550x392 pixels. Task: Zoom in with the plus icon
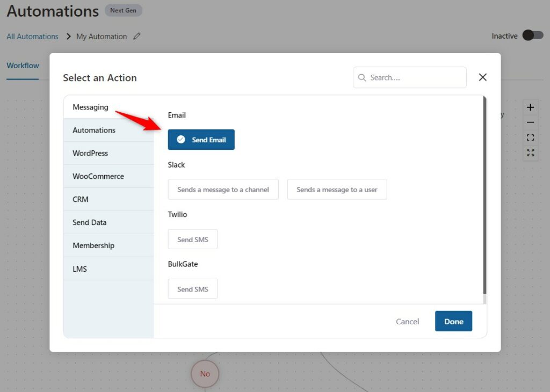pyautogui.click(x=530, y=107)
